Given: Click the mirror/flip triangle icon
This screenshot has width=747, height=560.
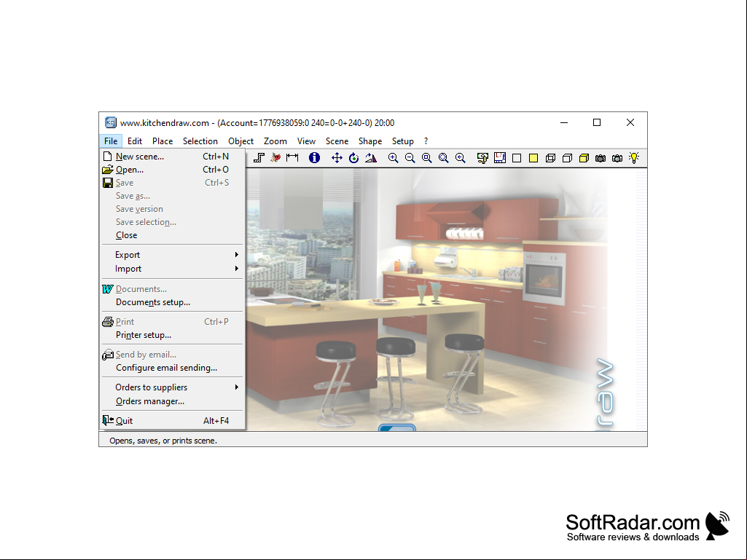Looking at the screenshot, I should coord(371,158).
